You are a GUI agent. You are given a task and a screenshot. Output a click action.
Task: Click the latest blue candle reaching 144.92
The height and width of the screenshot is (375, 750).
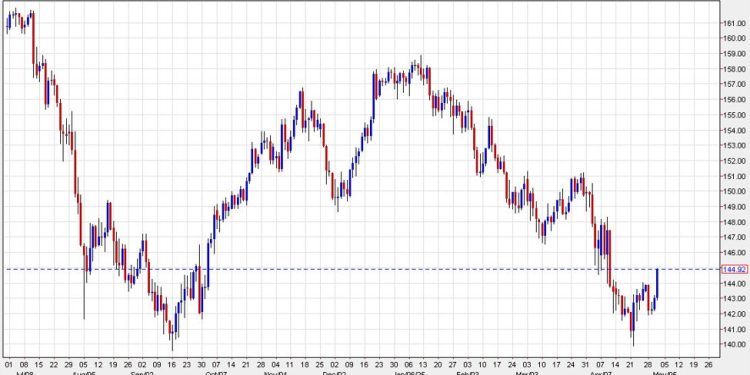pos(657,284)
